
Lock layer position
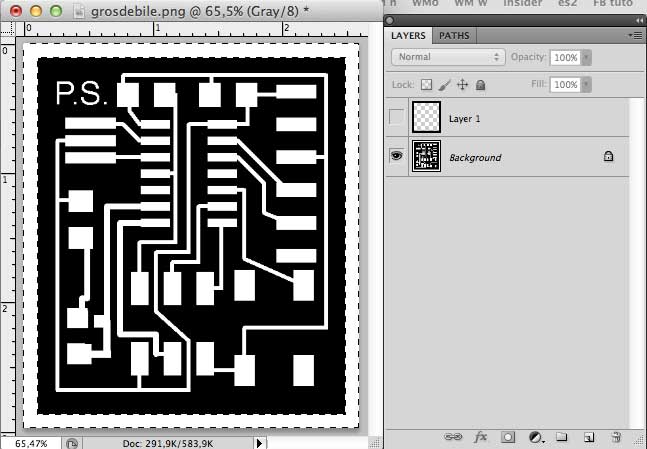click(x=463, y=85)
